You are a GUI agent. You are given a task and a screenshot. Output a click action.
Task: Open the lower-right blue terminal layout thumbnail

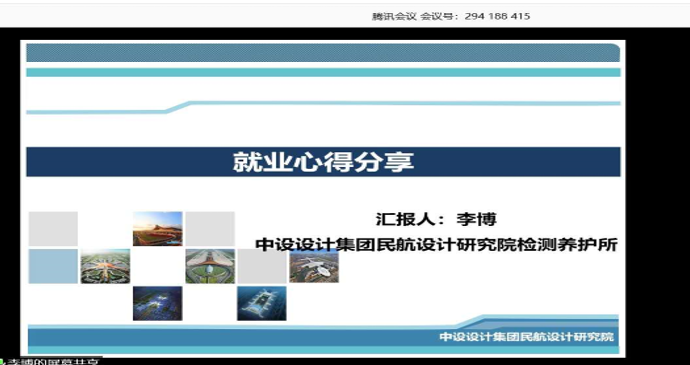click(262, 303)
